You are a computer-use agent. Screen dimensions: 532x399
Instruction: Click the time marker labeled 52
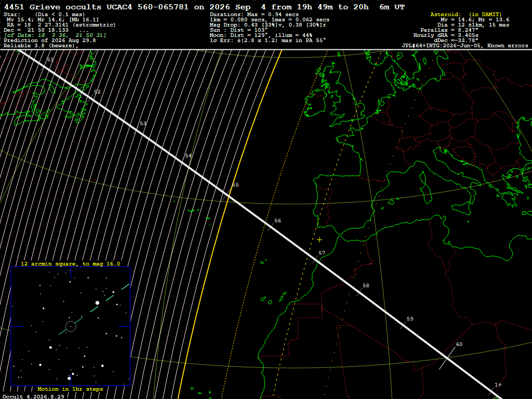click(x=97, y=91)
